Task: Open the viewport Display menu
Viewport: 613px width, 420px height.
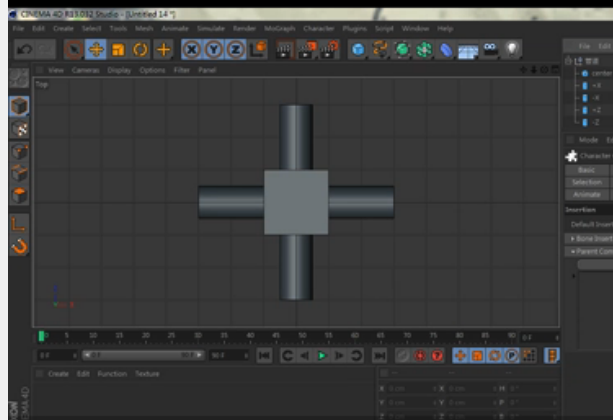Action: tap(119, 70)
